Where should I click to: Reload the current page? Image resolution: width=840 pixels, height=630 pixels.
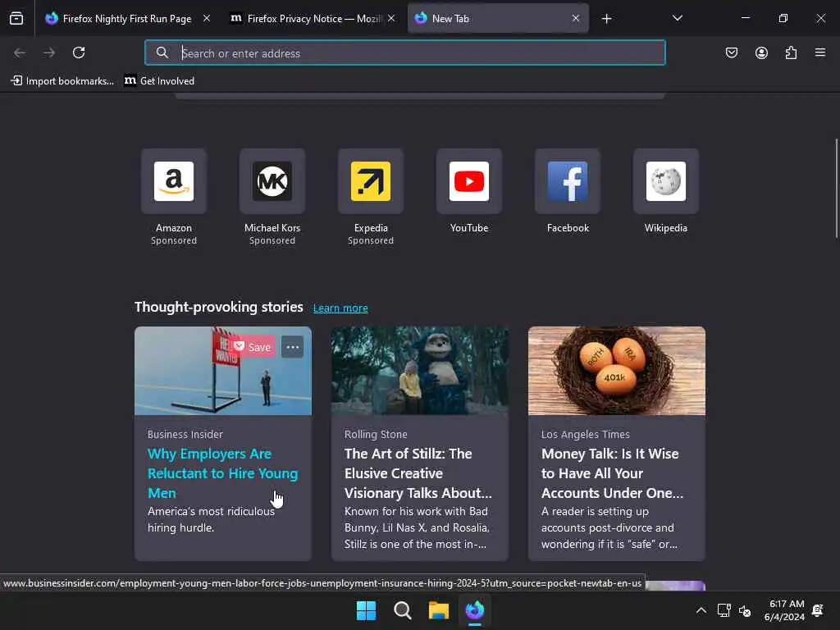pos(79,52)
